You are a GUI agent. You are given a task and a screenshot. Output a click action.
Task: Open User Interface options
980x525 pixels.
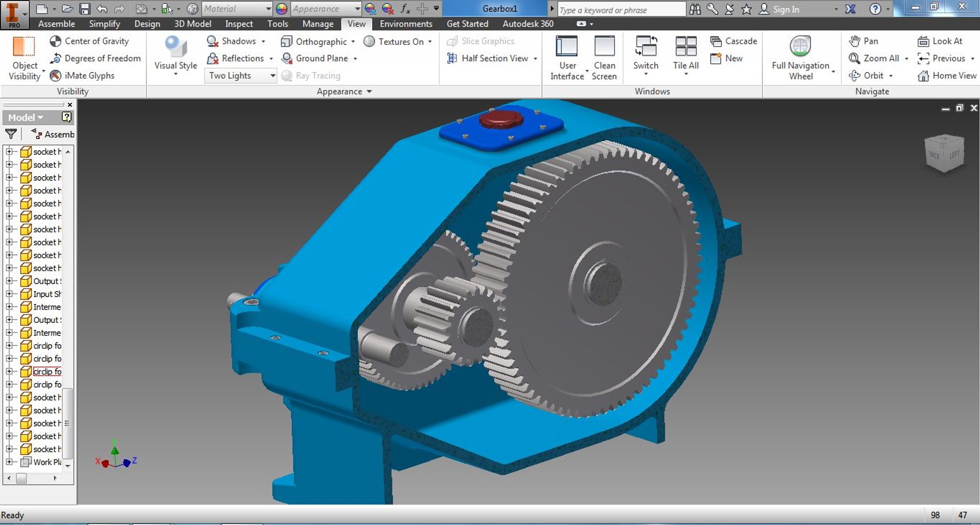(567, 58)
